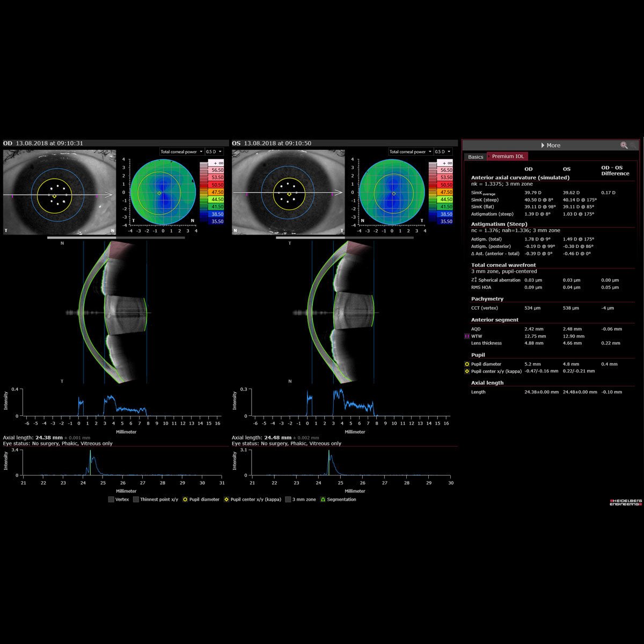Open OD Total corneal power dropdown
The image size is (644, 644).
click(x=181, y=152)
